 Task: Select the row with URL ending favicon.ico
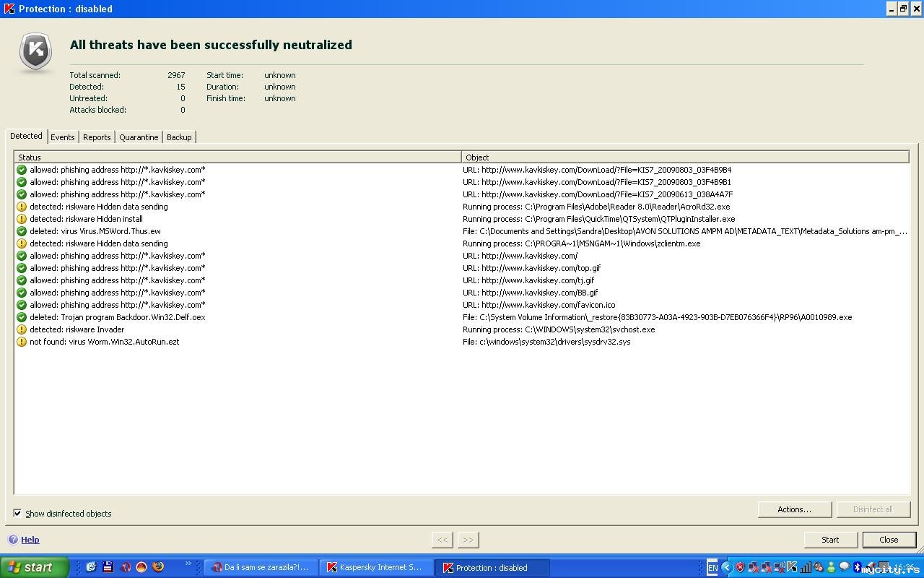coord(462,305)
